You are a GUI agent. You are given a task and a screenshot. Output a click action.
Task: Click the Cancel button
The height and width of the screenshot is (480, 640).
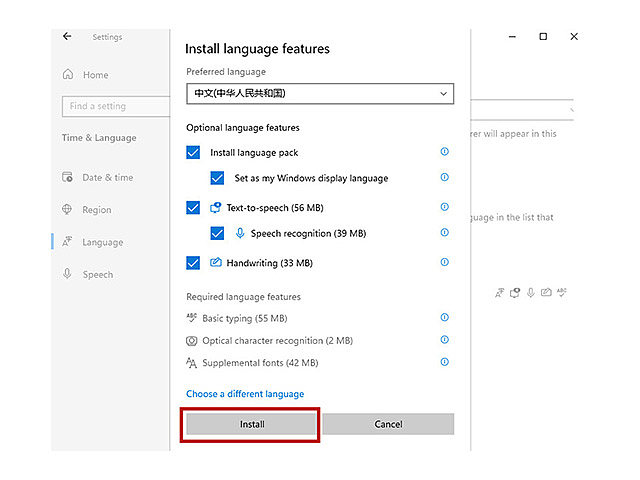click(x=388, y=424)
